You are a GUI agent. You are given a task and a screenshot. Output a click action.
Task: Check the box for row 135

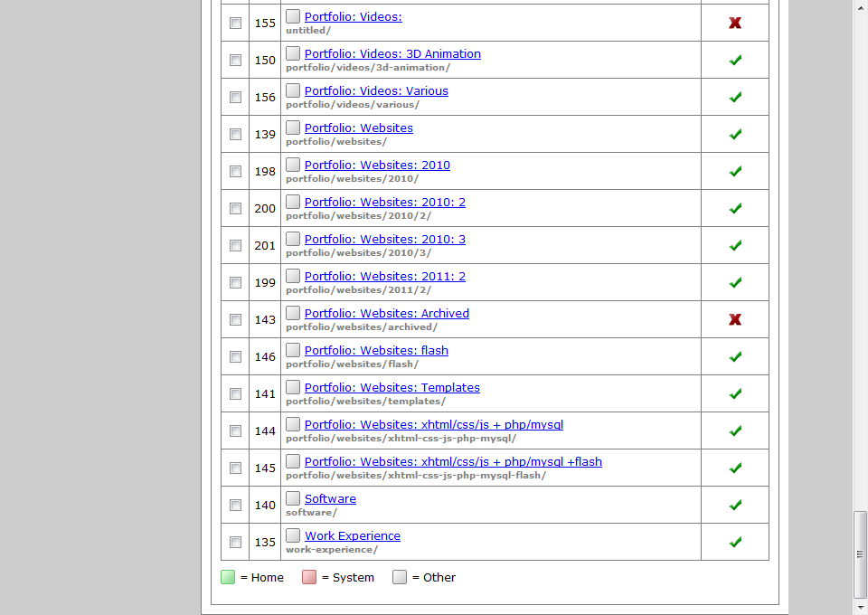tap(235, 542)
